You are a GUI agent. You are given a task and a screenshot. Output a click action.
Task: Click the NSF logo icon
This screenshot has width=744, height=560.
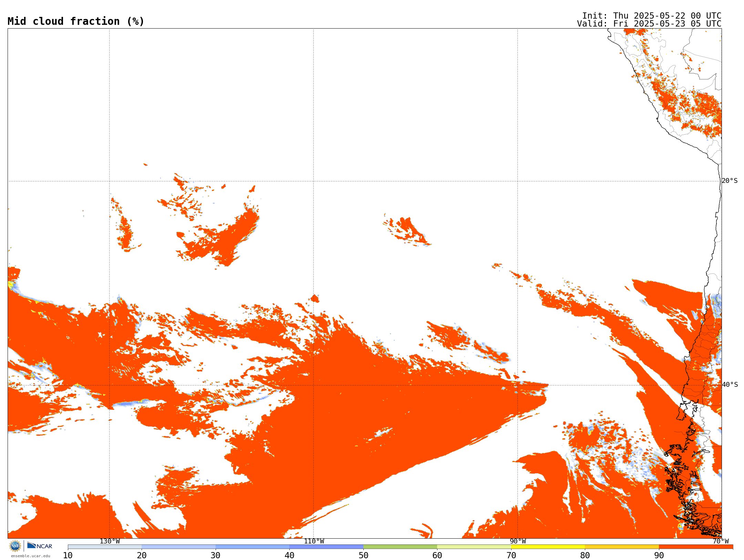coord(15,546)
